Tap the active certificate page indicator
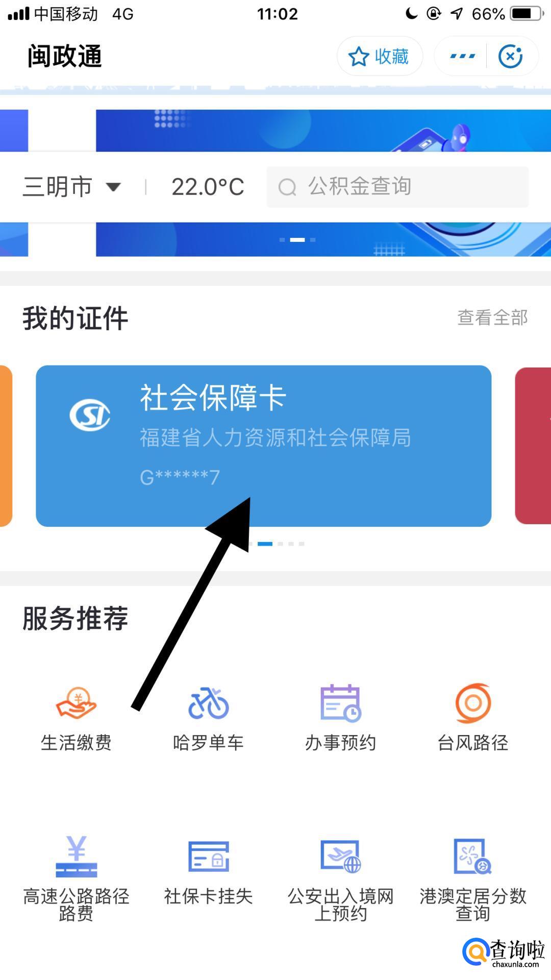 click(x=265, y=544)
